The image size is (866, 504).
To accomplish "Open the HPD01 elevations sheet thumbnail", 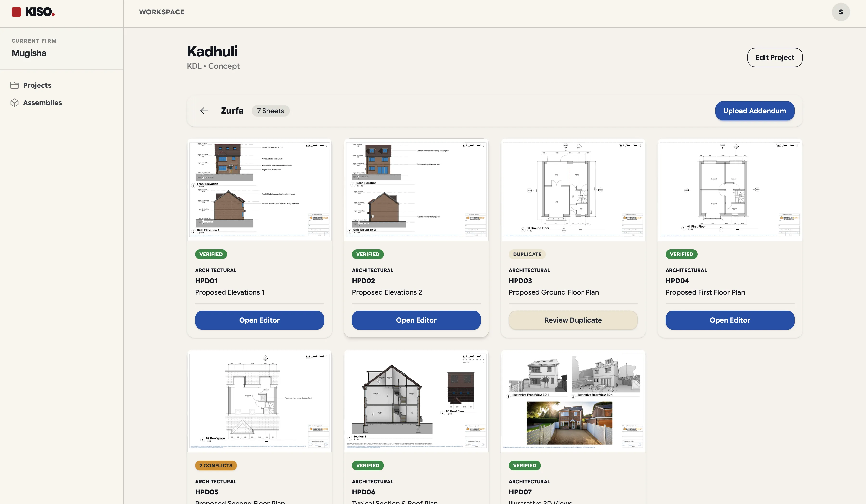I will [260, 190].
